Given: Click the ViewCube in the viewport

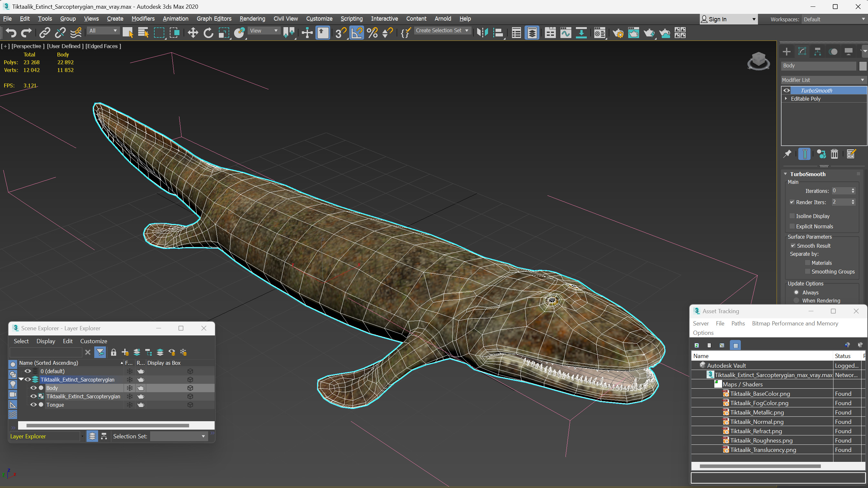Looking at the screenshot, I should [758, 60].
